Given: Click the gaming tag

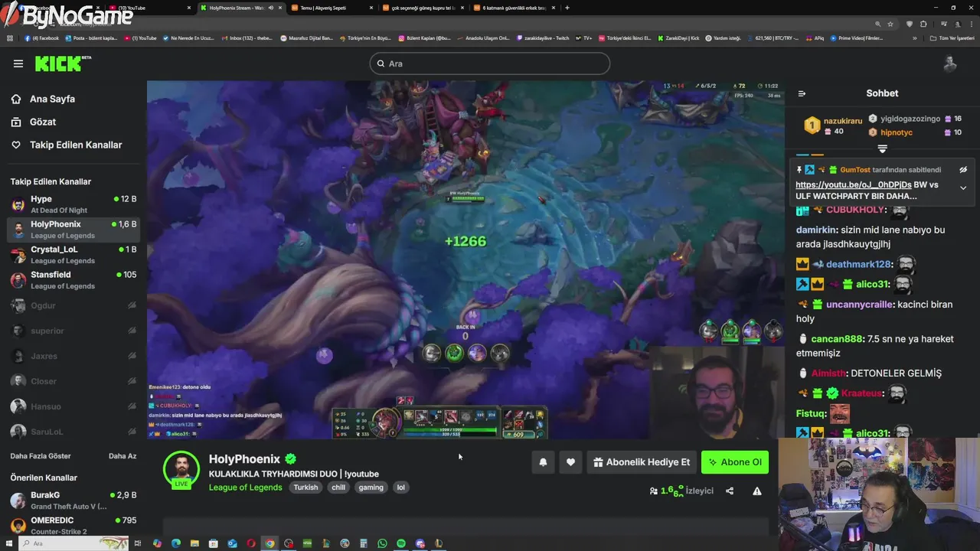Looking at the screenshot, I should (x=371, y=487).
